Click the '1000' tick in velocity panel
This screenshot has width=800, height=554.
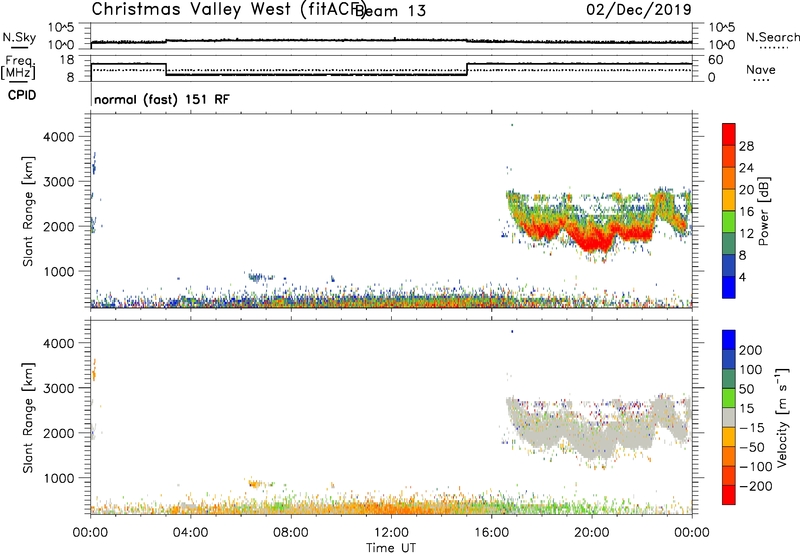point(58,478)
